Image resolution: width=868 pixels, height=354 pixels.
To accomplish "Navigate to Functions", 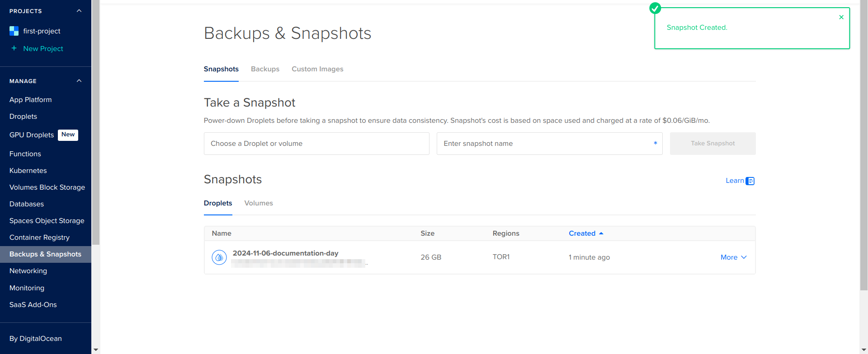I will tap(25, 154).
